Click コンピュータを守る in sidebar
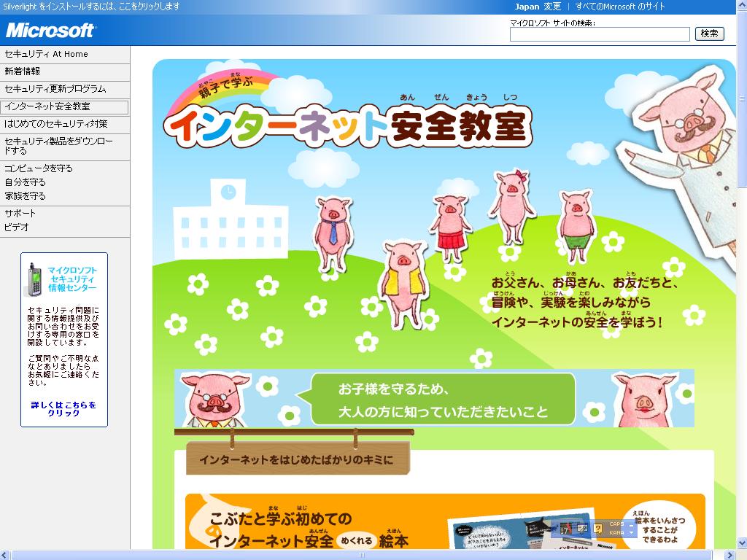This screenshot has width=747, height=560. tap(39, 168)
